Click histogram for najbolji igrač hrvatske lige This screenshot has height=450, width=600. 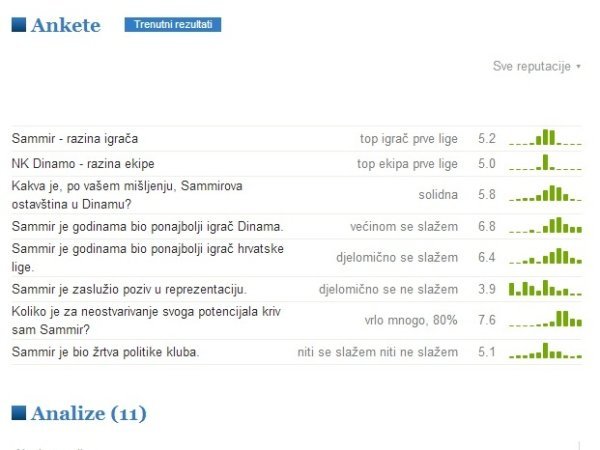point(545,258)
